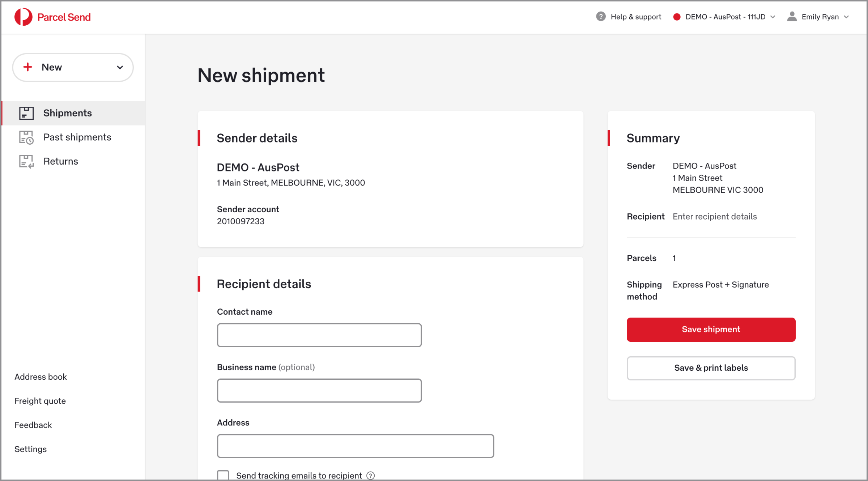Click the Save shipment button
Viewport: 868px width, 481px height.
[711, 329]
